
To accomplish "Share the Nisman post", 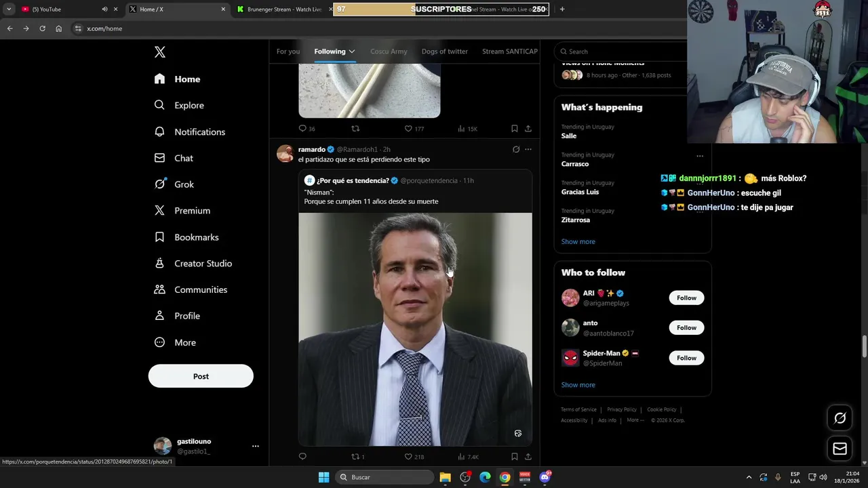I will [528, 457].
